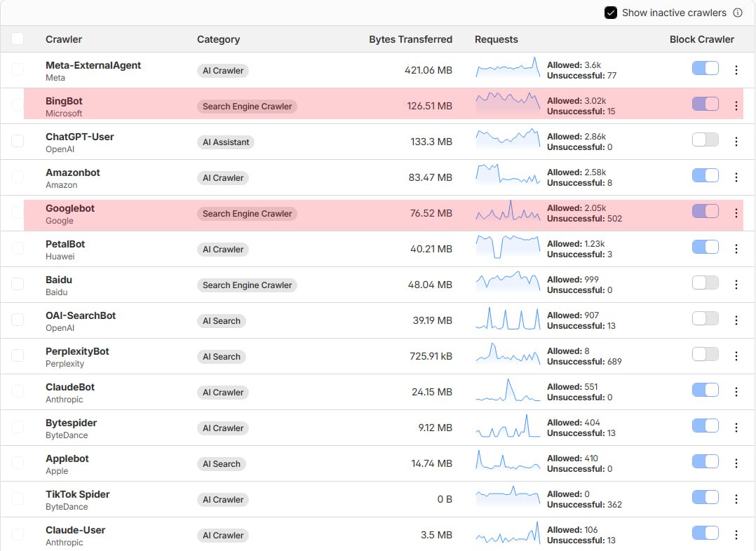
Task: Open more options for Applebot
Action: 736,463
